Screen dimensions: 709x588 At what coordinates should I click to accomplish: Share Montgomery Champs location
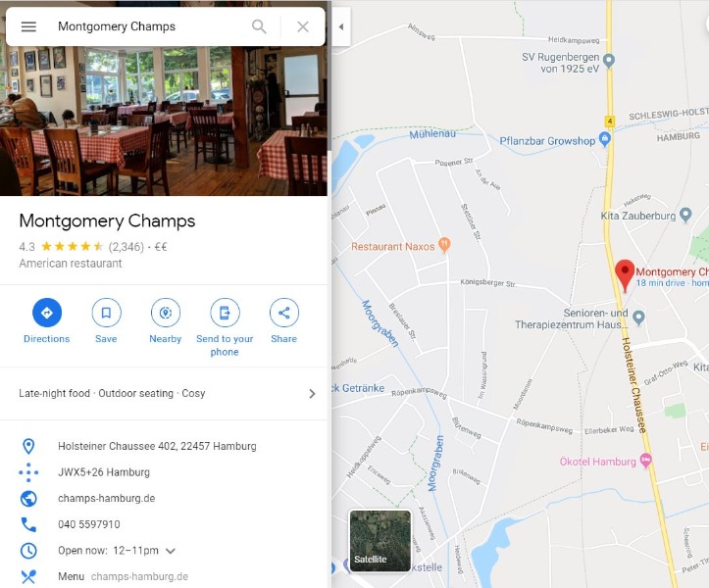tap(284, 320)
